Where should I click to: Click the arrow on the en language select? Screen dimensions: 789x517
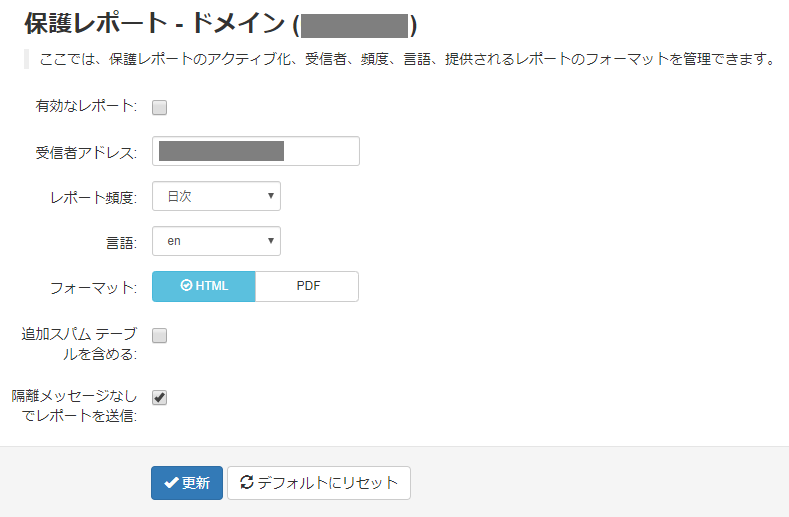(271, 241)
